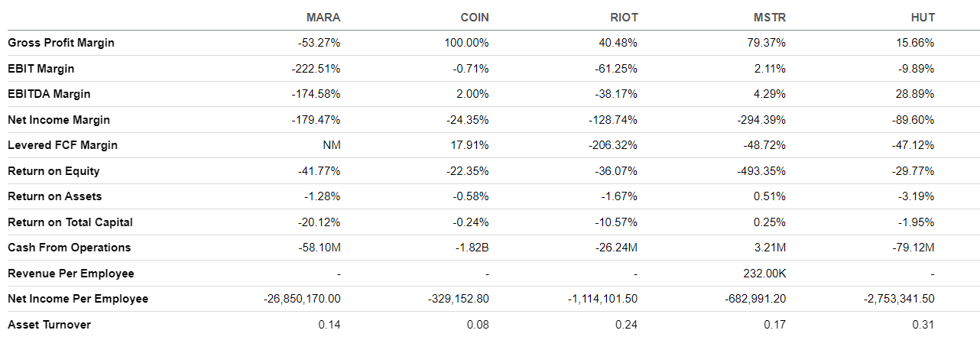The height and width of the screenshot is (353, 980).
Task: Click the Cash From Operations label
Action: pyautogui.click(x=70, y=248)
